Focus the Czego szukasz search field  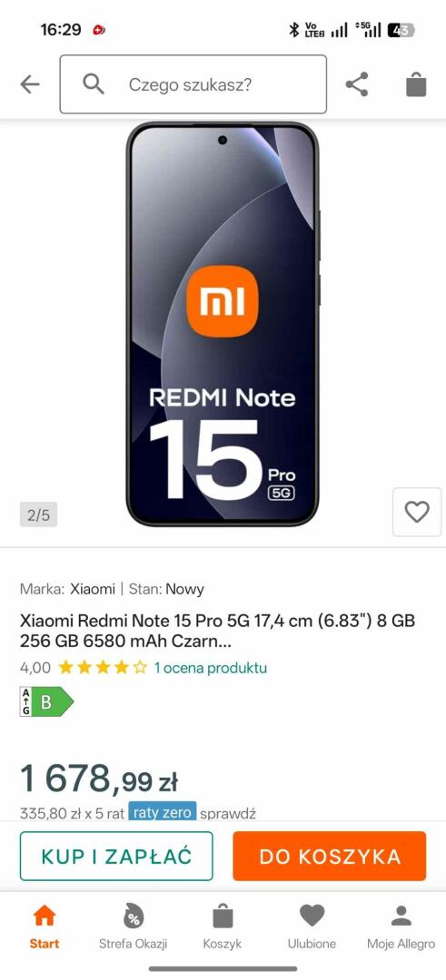click(x=193, y=84)
